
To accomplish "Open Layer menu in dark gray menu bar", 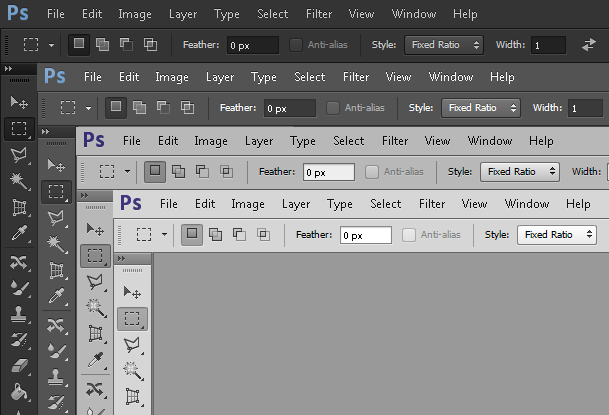I will point(220,77).
